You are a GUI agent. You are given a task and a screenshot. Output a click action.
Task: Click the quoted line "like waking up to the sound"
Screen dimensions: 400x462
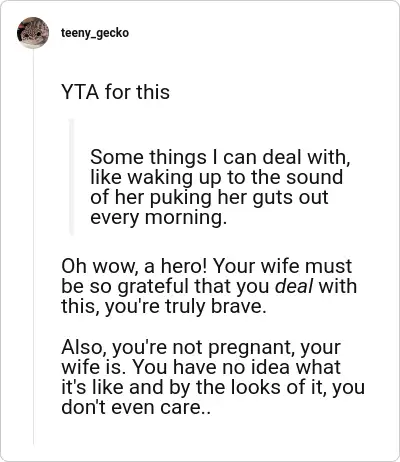[x=216, y=177]
